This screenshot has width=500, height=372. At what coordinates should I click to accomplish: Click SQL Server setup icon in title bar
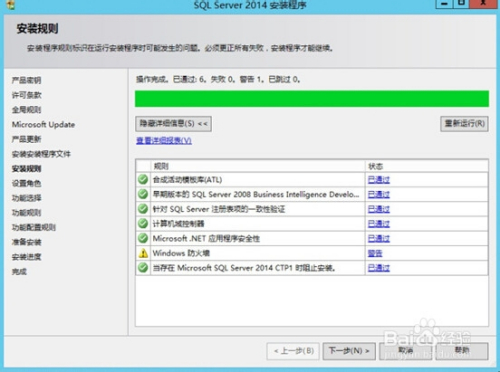pyautogui.click(x=10, y=4)
